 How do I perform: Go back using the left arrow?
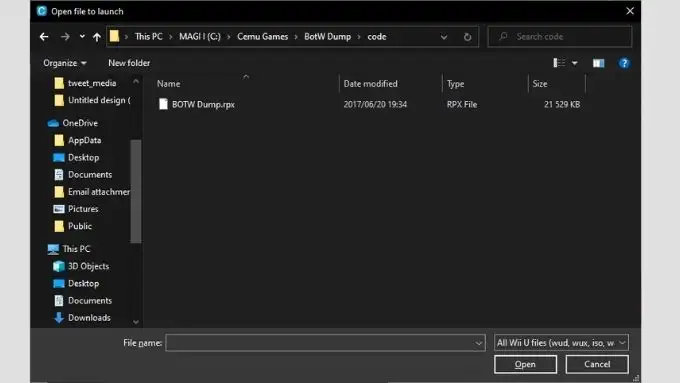pyautogui.click(x=44, y=37)
